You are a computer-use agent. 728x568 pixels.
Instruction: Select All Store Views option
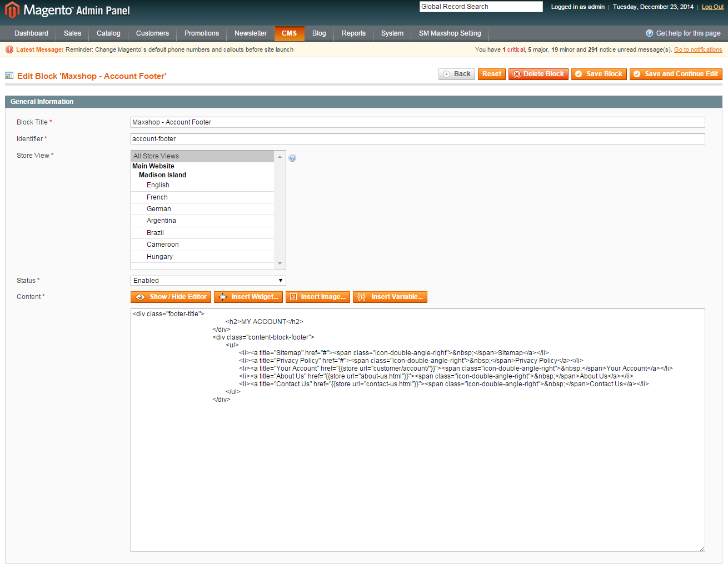[x=202, y=156]
